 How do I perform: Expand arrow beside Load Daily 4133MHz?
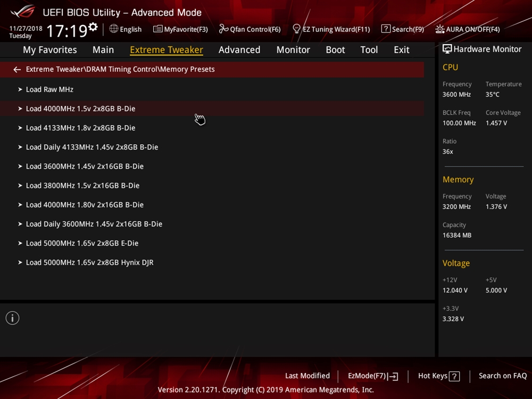(x=20, y=147)
